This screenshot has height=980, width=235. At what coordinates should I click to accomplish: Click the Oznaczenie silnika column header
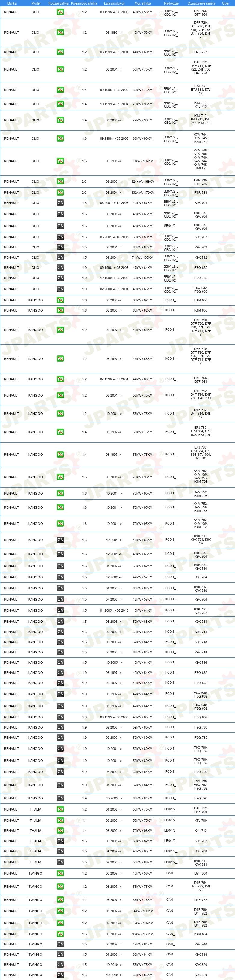201,3
